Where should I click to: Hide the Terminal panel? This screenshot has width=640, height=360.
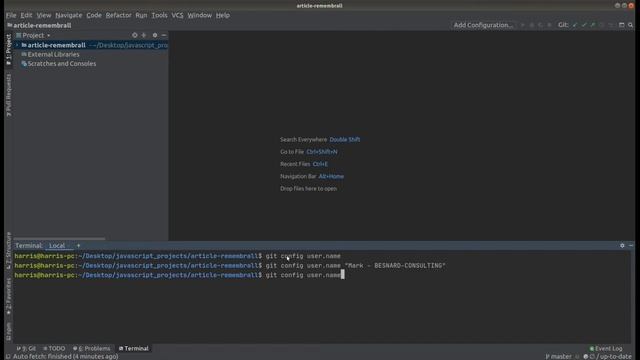[x=631, y=246]
